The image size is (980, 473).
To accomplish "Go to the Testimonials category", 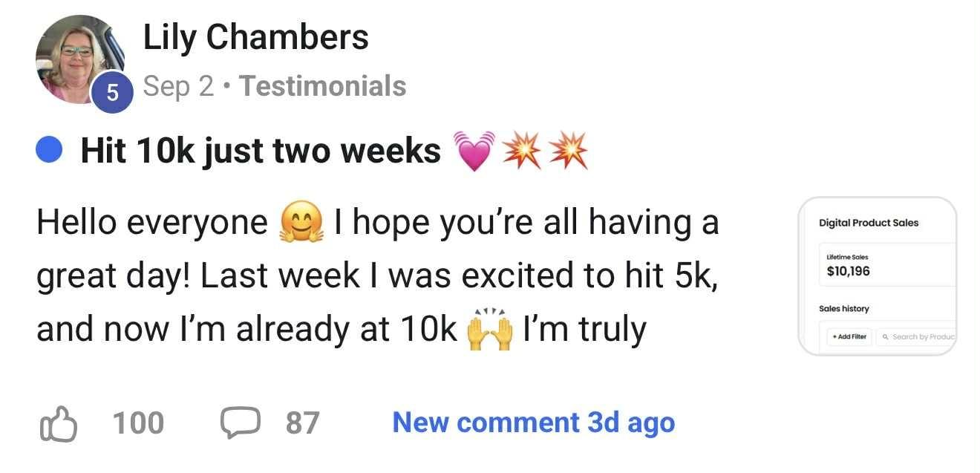I will point(322,86).
